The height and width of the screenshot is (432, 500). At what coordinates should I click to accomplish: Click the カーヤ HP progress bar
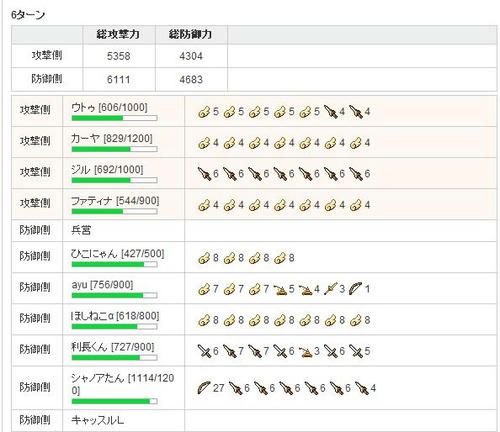coord(114,149)
